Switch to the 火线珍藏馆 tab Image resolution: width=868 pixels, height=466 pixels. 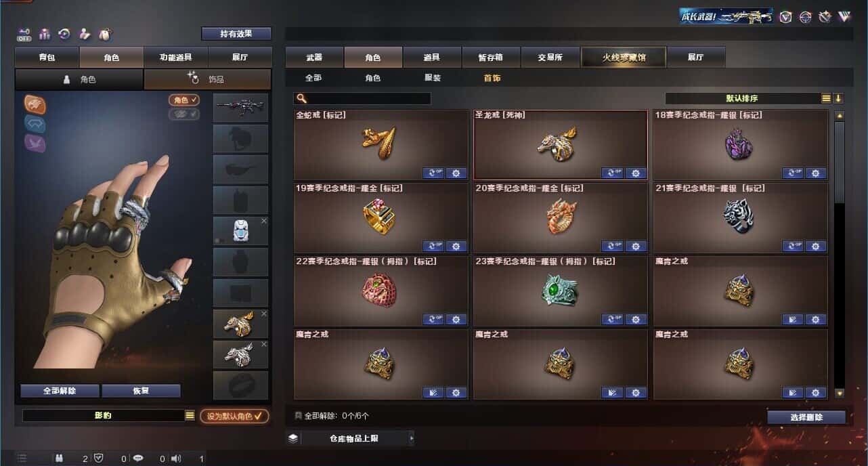(x=624, y=57)
